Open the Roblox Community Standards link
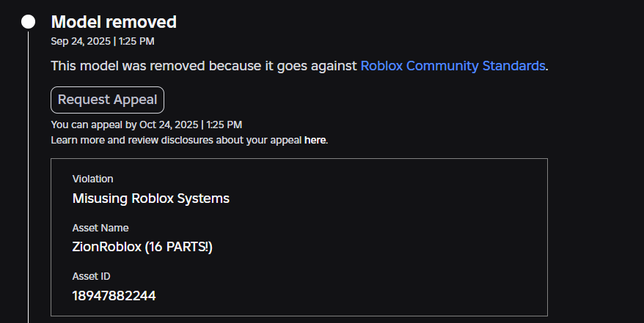This screenshot has height=323, width=644. [453, 66]
